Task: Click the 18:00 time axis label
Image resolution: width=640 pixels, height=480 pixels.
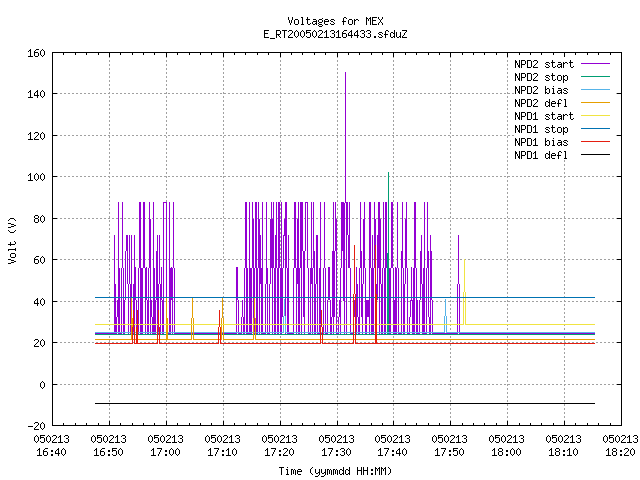Action: click(x=506, y=452)
